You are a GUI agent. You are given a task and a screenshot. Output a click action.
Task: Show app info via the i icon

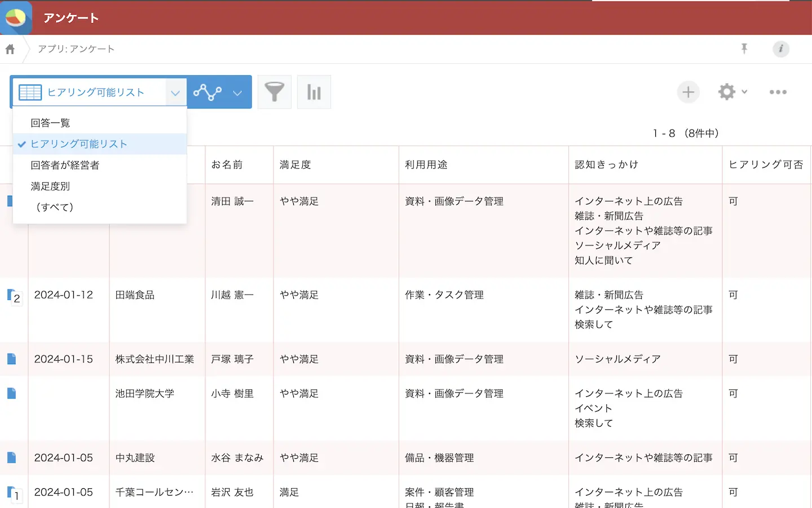click(780, 49)
